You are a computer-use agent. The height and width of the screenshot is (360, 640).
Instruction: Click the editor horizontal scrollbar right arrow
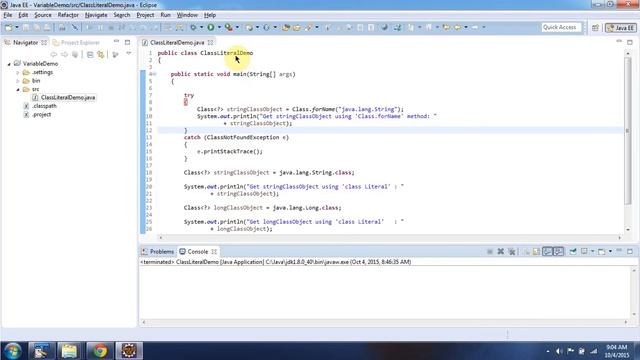click(x=620, y=237)
